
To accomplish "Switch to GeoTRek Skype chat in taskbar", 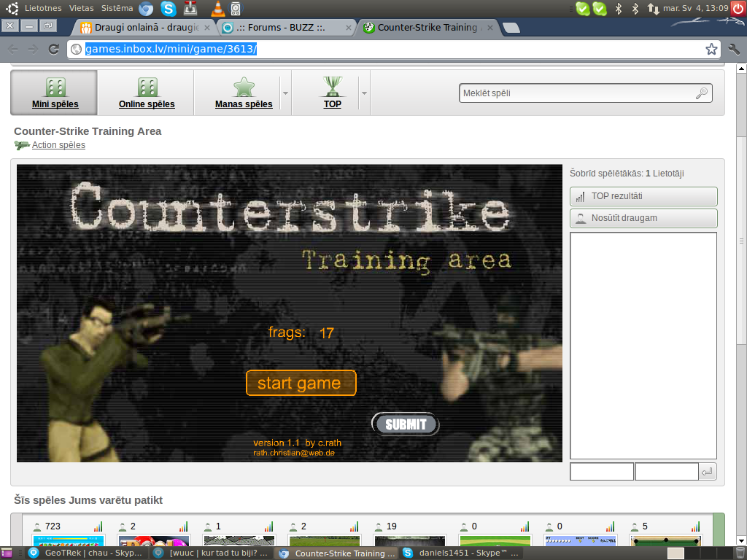I will point(86,553).
